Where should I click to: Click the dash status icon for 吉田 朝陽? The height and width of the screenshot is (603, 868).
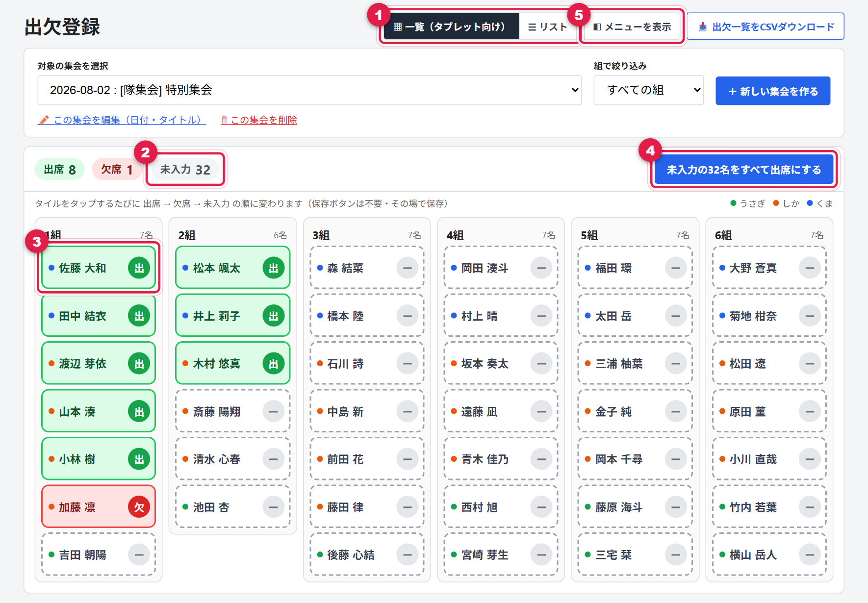(139, 555)
